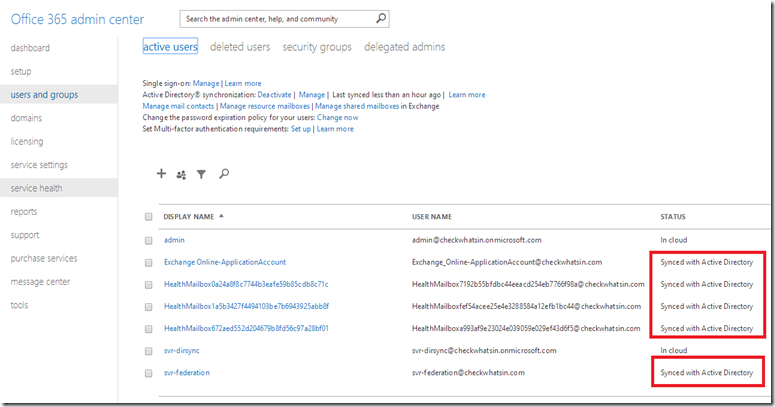Select checkbox for HealthMailbox672aed552 row
The height and width of the screenshot is (407, 775).
[x=148, y=329]
